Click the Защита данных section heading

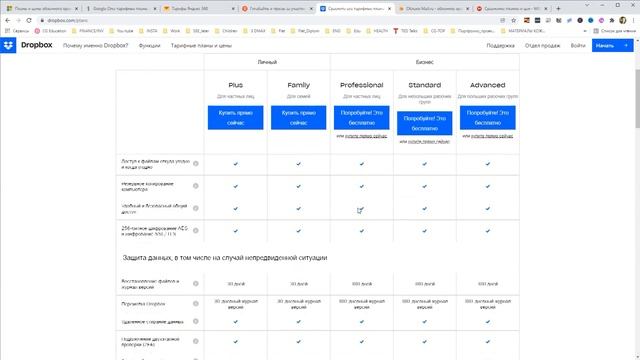coord(225,258)
